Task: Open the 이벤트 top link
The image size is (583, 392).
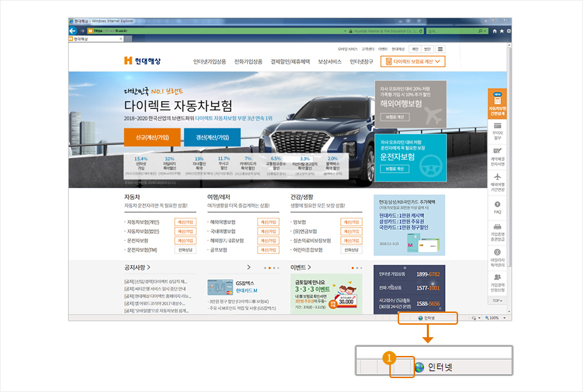Action: (x=382, y=49)
